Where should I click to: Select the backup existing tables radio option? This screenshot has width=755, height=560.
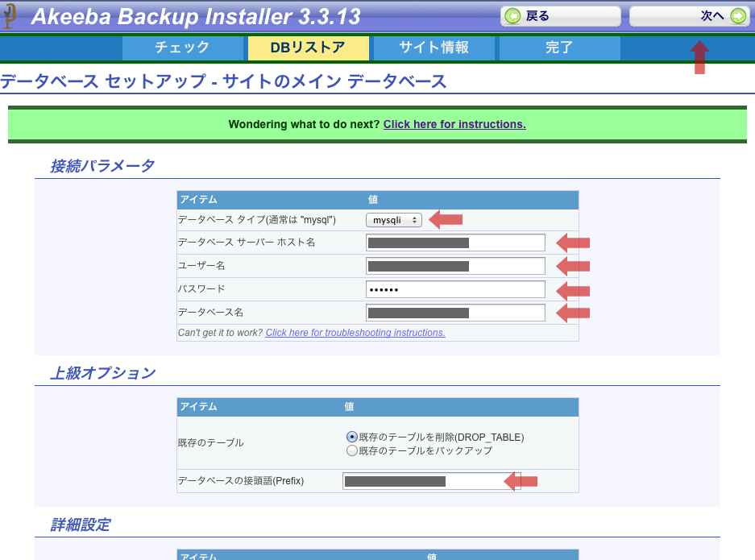351,450
